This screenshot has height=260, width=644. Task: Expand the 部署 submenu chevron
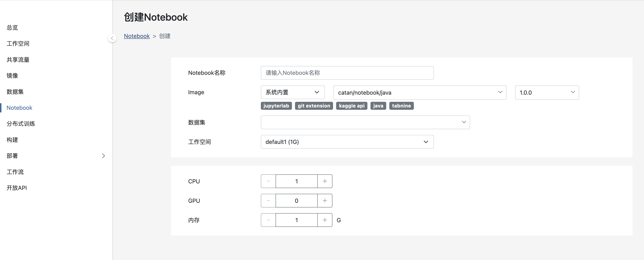point(103,156)
